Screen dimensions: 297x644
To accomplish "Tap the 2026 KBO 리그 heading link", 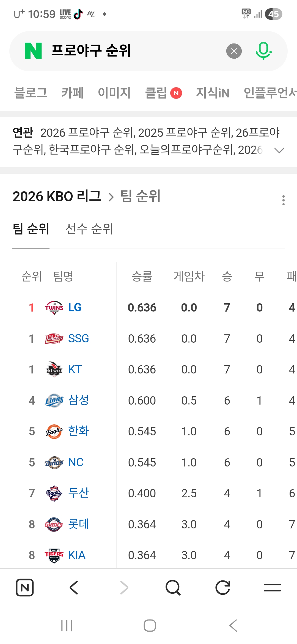I will click(x=57, y=197).
